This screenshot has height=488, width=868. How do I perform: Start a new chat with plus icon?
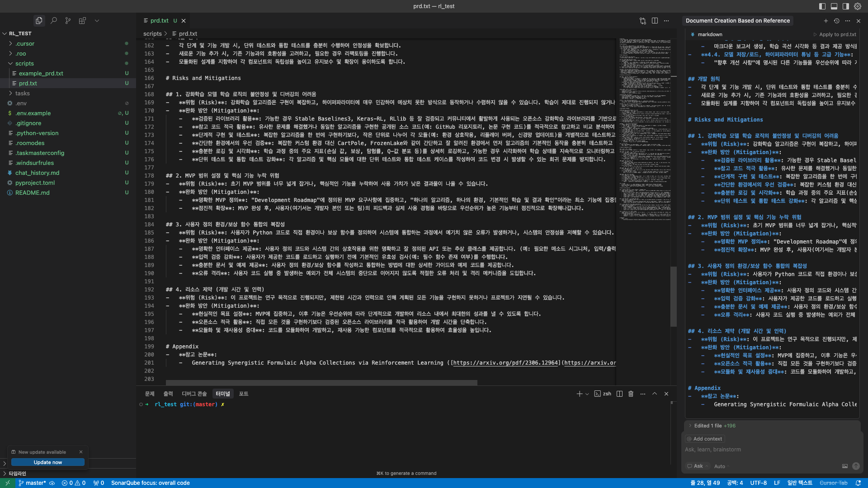[826, 21]
